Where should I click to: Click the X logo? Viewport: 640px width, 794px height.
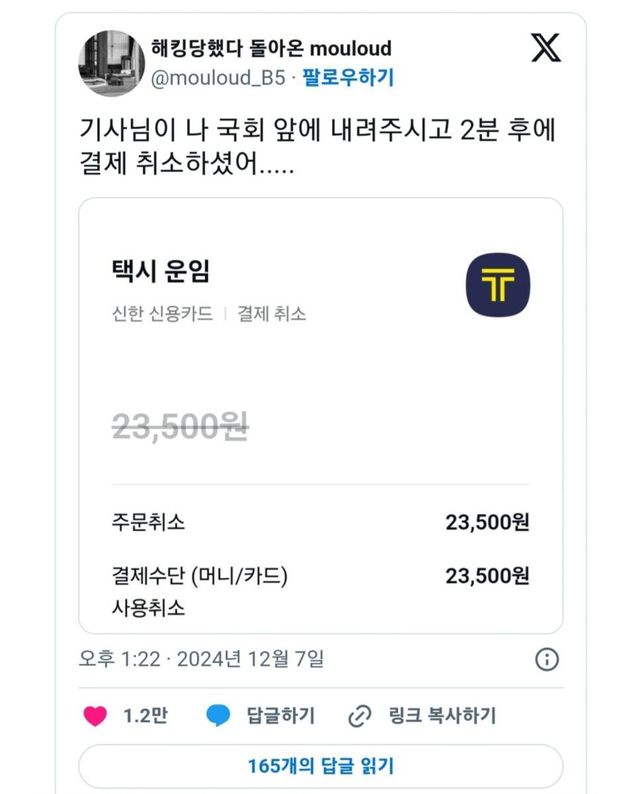pyautogui.click(x=545, y=47)
